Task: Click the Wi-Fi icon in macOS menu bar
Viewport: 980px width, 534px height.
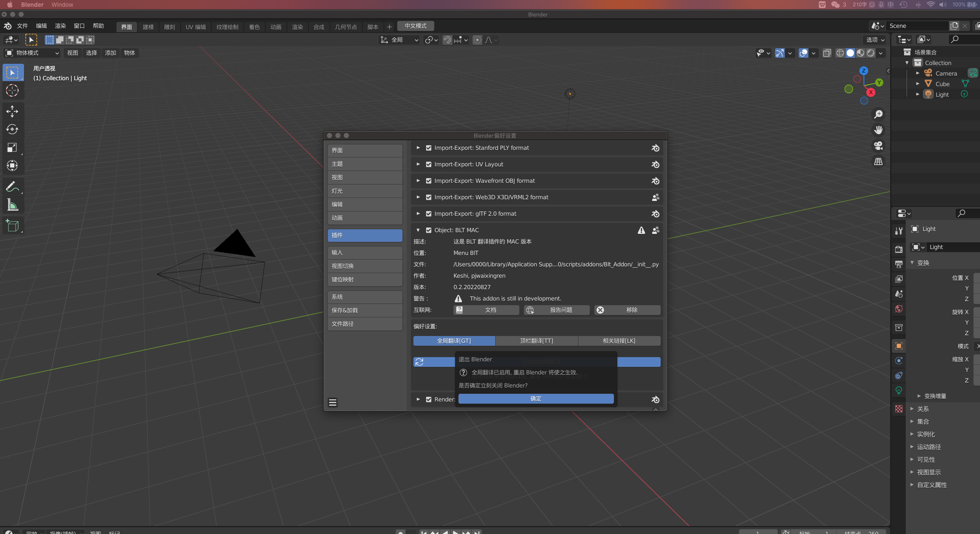Action: [931, 5]
